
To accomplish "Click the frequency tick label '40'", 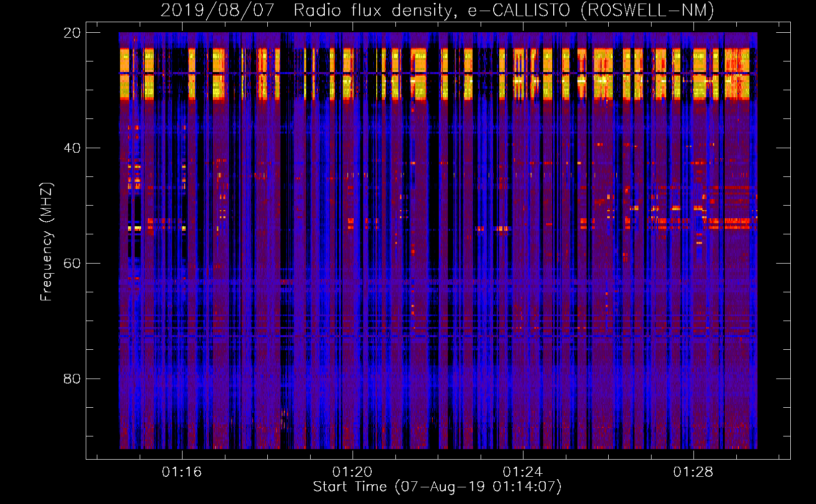I will point(72,148).
